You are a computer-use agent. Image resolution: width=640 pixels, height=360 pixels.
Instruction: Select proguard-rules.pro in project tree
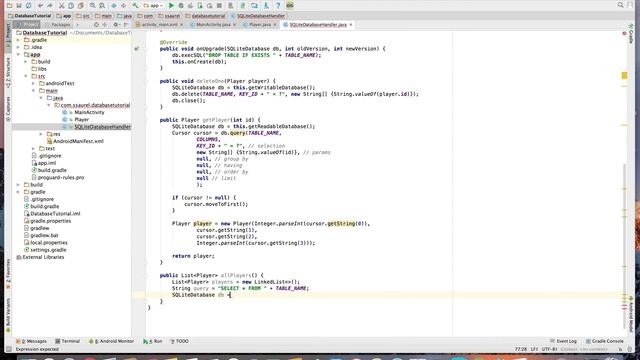(58, 178)
